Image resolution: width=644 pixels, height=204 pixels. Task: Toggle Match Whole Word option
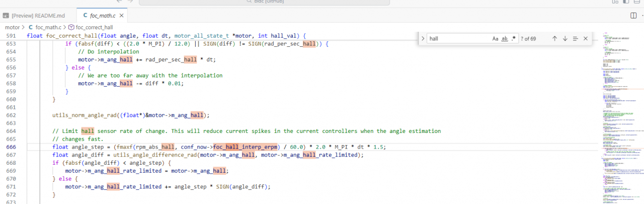point(505,39)
